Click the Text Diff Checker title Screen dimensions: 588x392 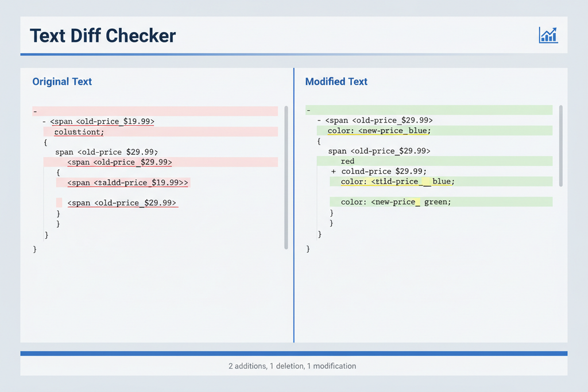click(103, 36)
